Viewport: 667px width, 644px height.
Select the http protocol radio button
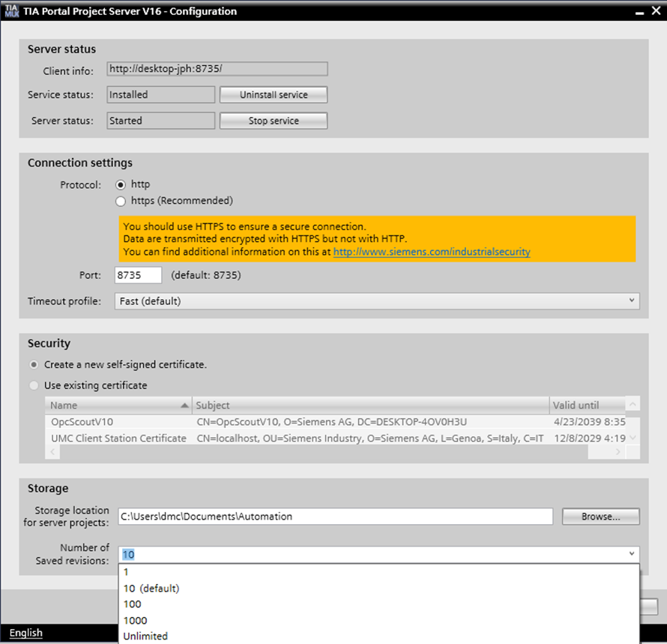120,184
